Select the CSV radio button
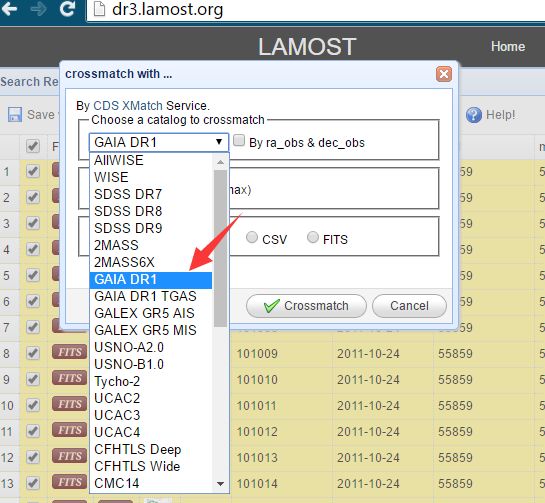This screenshot has width=545, height=503. click(252, 237)
